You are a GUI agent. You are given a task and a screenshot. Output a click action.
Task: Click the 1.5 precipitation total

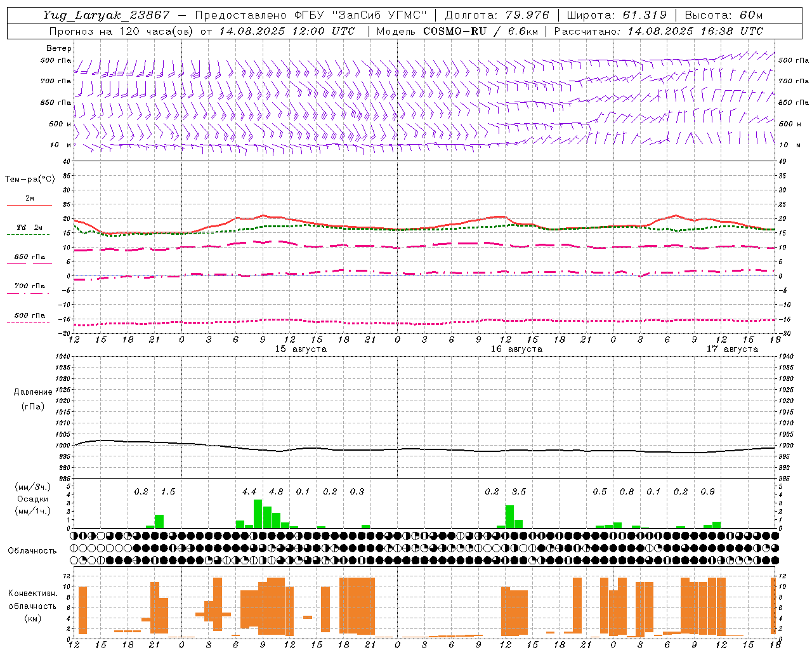(168, 492)
